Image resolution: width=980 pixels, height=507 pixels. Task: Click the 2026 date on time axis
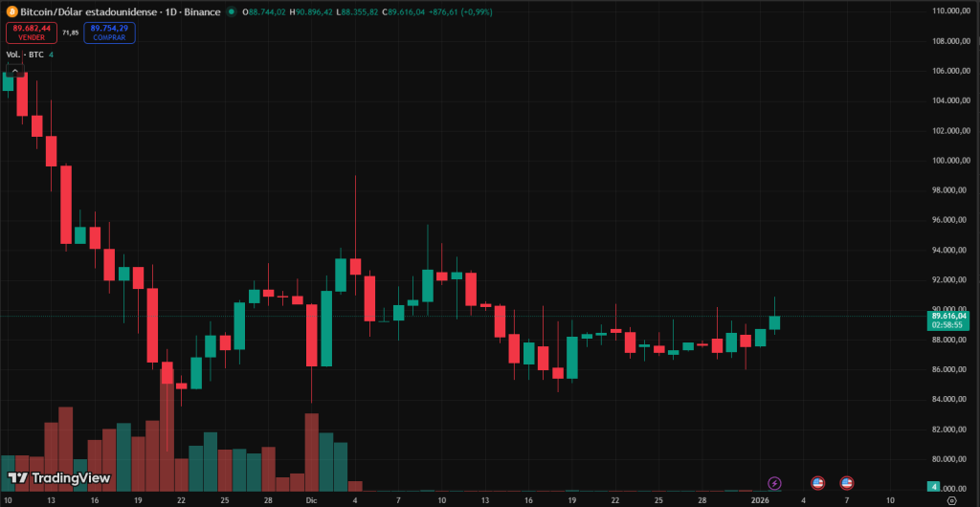(760, 500)
